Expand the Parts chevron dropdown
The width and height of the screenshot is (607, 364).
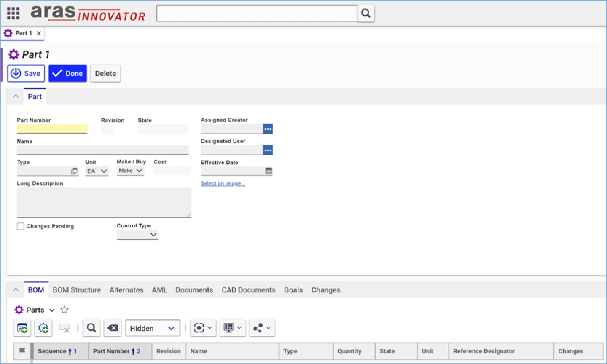52,310
